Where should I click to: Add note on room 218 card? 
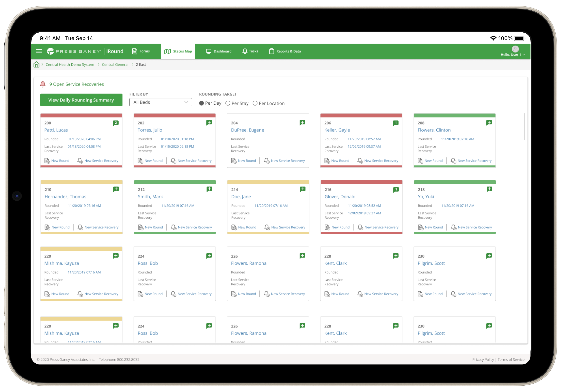[489, 189]
